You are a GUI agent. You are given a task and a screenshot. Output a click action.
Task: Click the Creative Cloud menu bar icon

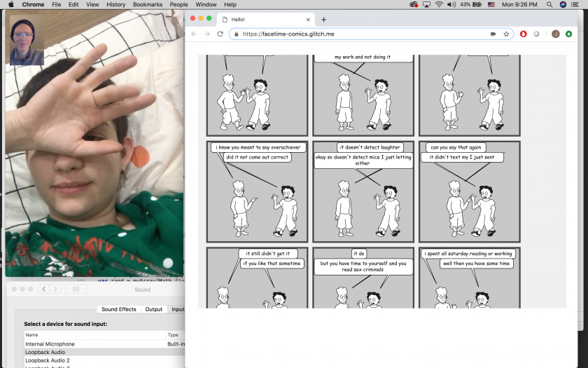[414, 4]
